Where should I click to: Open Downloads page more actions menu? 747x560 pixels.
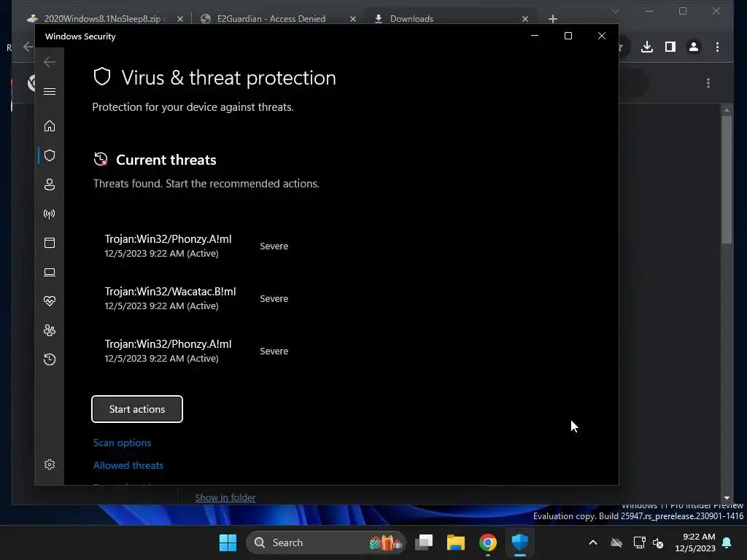[708, 83]
